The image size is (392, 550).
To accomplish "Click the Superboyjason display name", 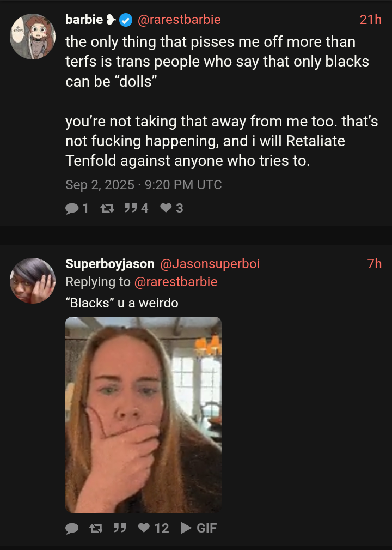I will click(x=110, y=264).
